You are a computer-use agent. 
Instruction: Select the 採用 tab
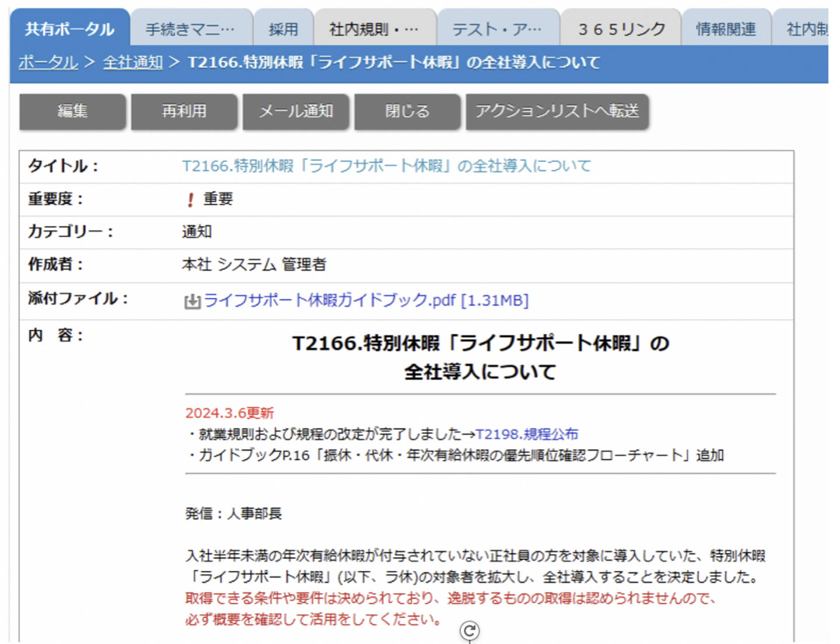[283, 29]
